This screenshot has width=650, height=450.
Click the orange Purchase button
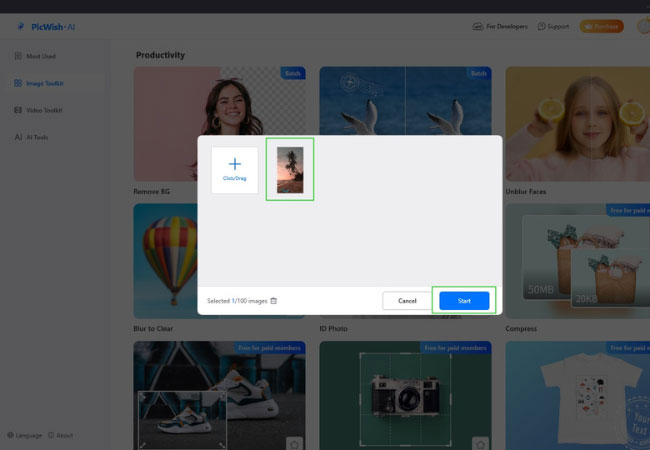click(601, 26)
